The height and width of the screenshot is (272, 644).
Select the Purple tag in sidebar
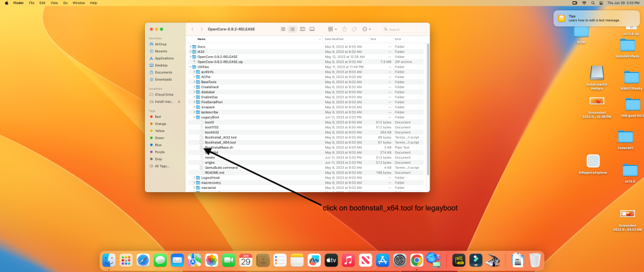point(157,152)
